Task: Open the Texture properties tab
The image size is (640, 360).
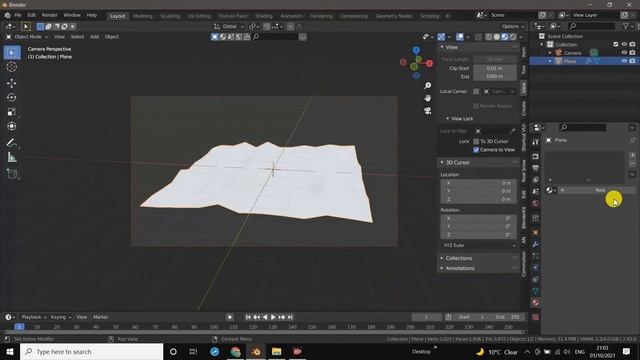Action: click(x=536, y=317)
